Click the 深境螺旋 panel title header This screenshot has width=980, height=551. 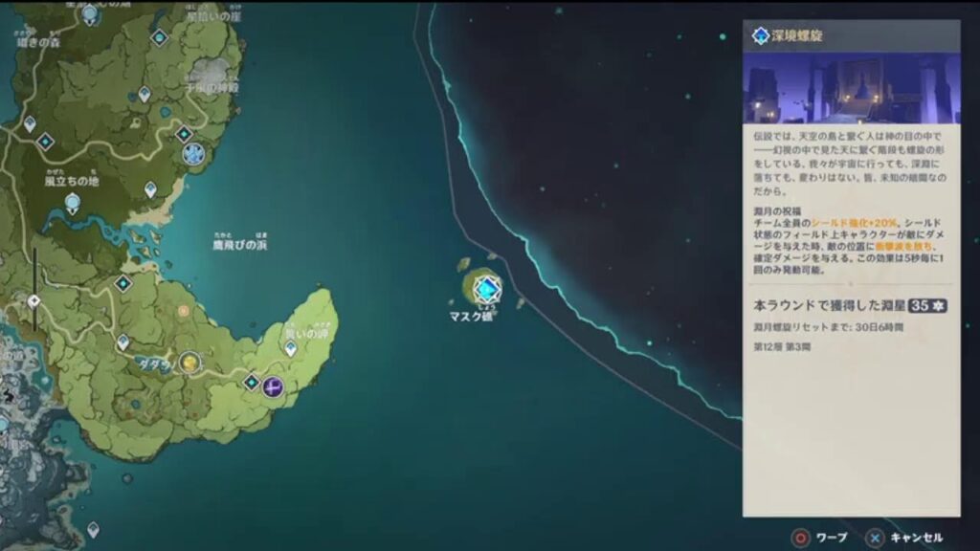click(x=851, y=36)
